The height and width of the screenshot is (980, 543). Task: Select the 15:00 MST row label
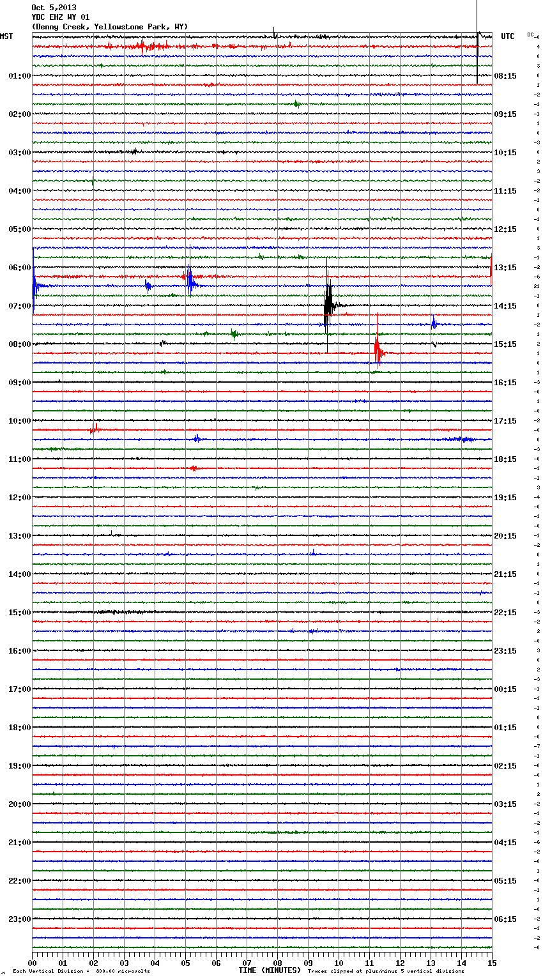20,613
